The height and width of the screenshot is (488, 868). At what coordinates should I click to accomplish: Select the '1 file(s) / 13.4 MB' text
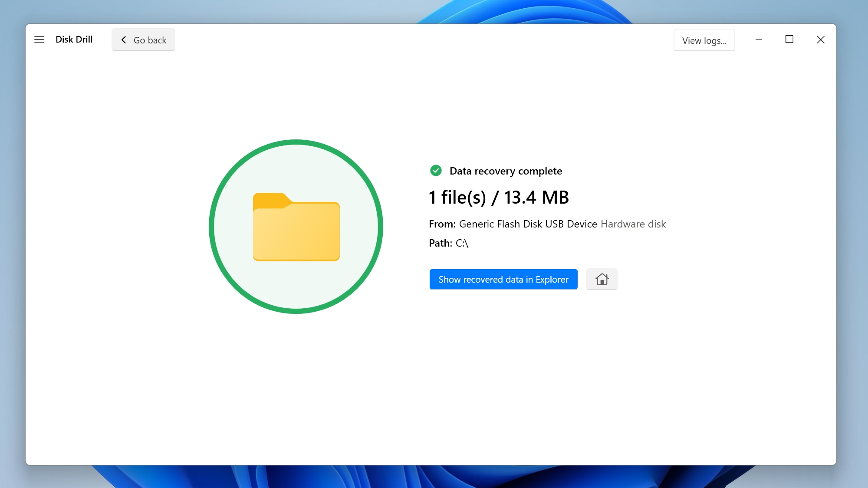(499, 198)
